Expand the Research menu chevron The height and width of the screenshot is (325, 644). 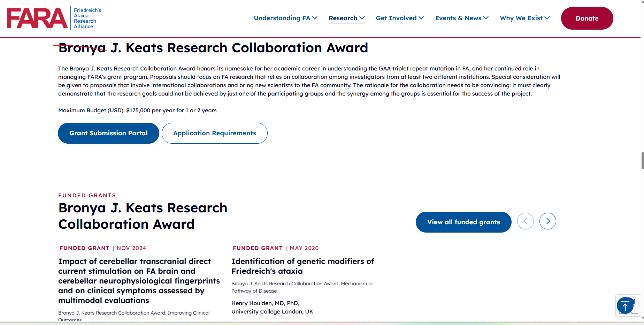(362, 18)
